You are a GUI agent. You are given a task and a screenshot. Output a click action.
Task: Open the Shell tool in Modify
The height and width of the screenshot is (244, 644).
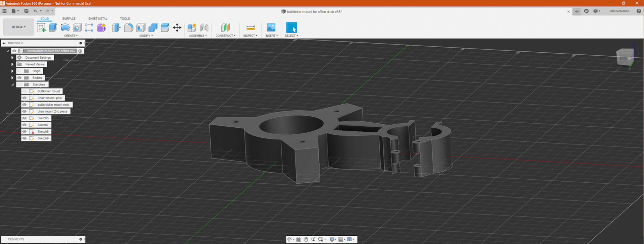point(141,27)
